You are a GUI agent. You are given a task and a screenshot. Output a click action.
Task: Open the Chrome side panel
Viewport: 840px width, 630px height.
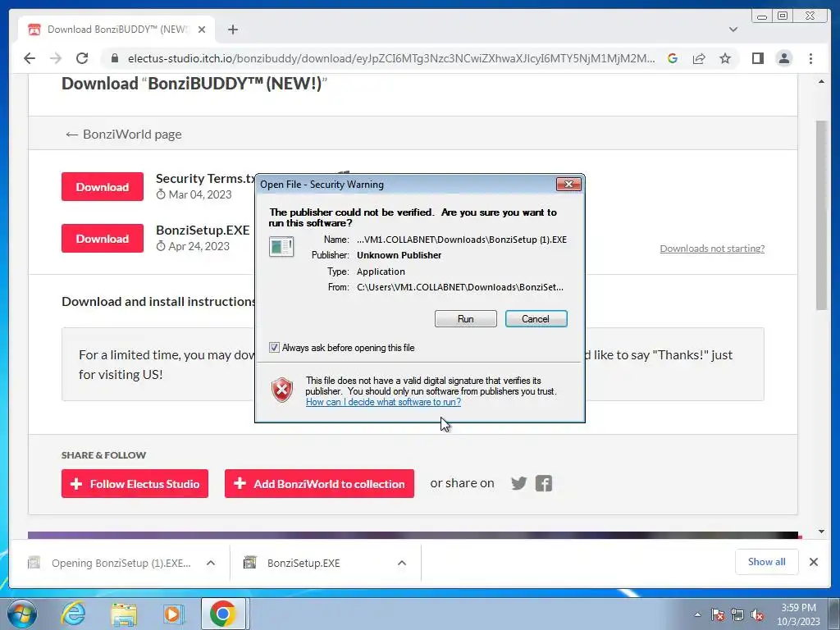click(x=757, y=58)
